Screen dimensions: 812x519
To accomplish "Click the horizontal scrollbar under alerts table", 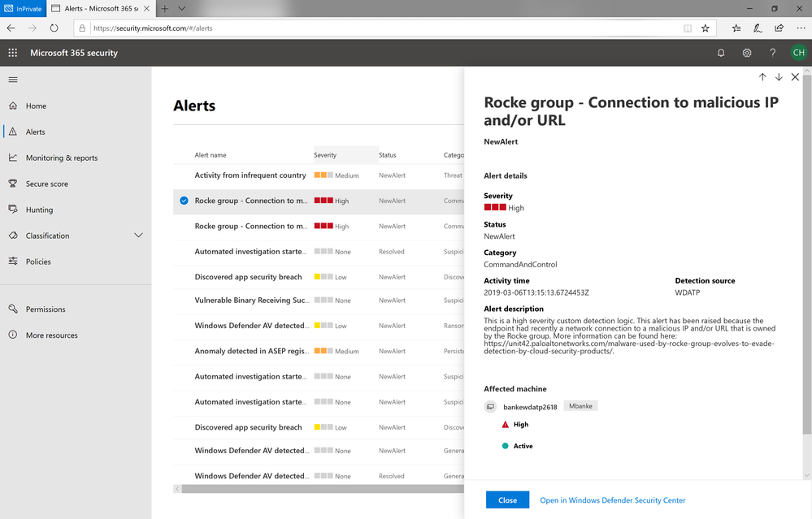I will tap(322, 488).
